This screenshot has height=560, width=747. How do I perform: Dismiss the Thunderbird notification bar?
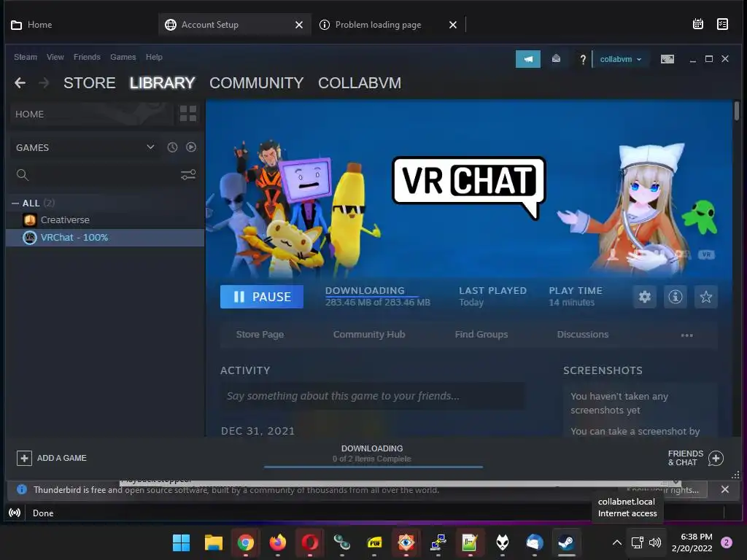(724, 489)
